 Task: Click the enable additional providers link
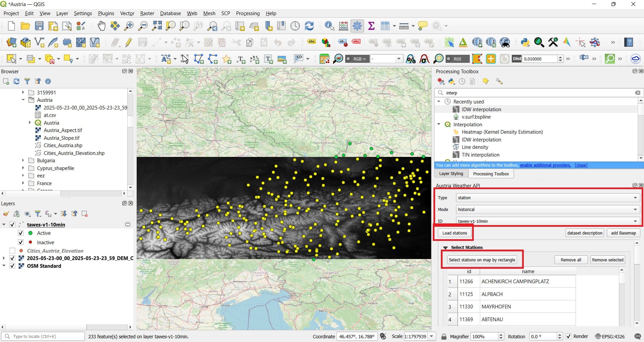click(x=545, y=165)
